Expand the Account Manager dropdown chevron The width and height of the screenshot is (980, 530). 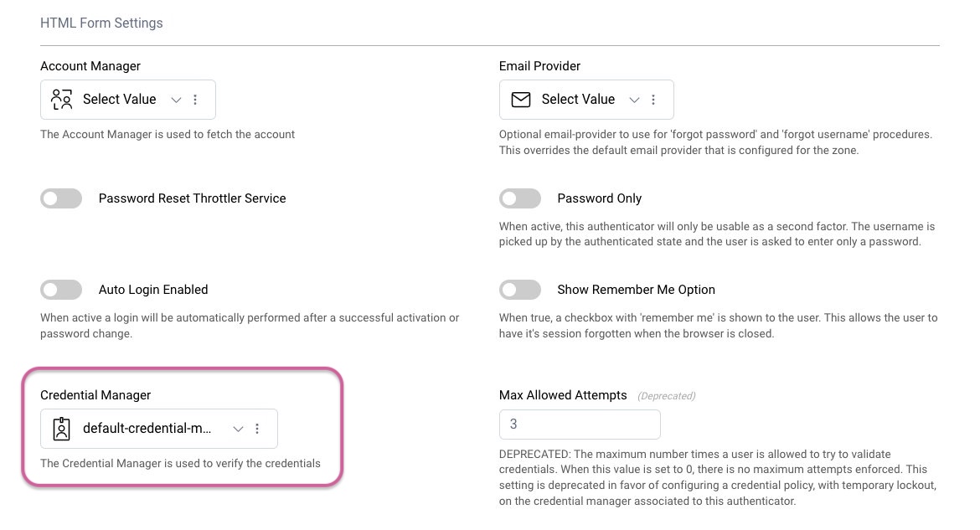pyautogui.click(x=176, y=100)
